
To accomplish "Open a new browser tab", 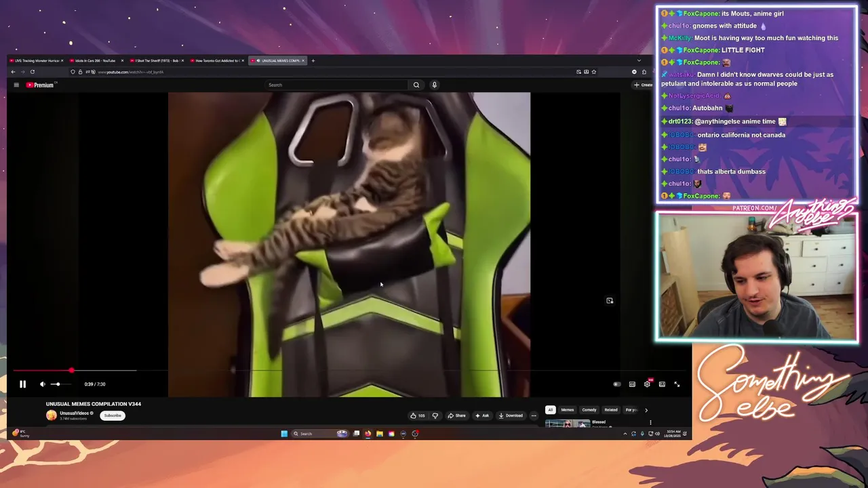I will [x=313, y=61].
